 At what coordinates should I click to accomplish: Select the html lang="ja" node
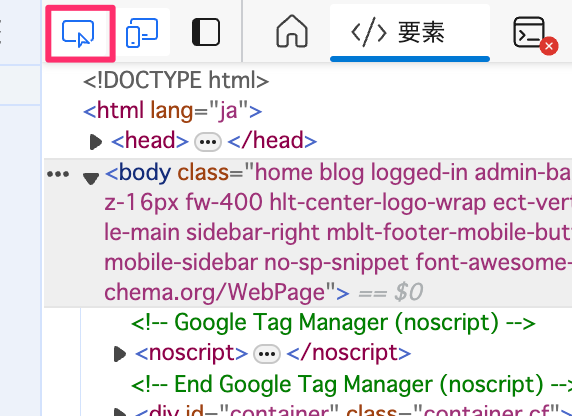click(x=173, y=111)
